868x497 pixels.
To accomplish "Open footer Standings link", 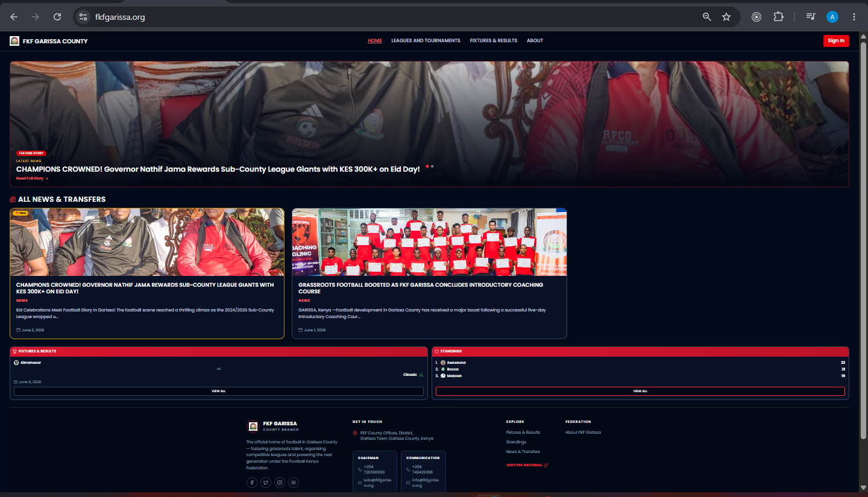I will coord(516,442).
